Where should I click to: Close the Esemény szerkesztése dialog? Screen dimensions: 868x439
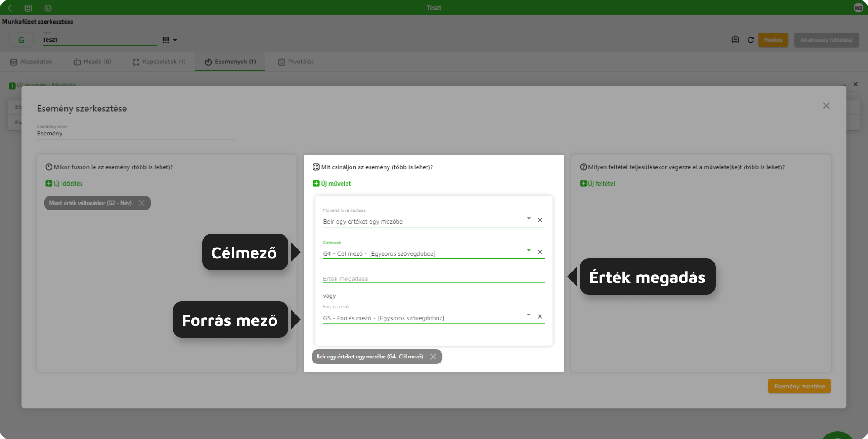tap(826, 105)
